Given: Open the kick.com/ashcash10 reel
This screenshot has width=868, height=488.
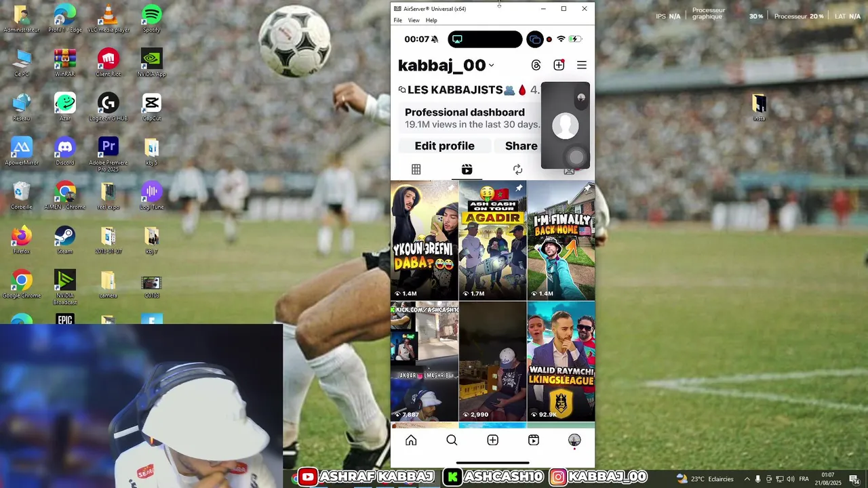Looking at the screenshot, I should coord(425,361).
